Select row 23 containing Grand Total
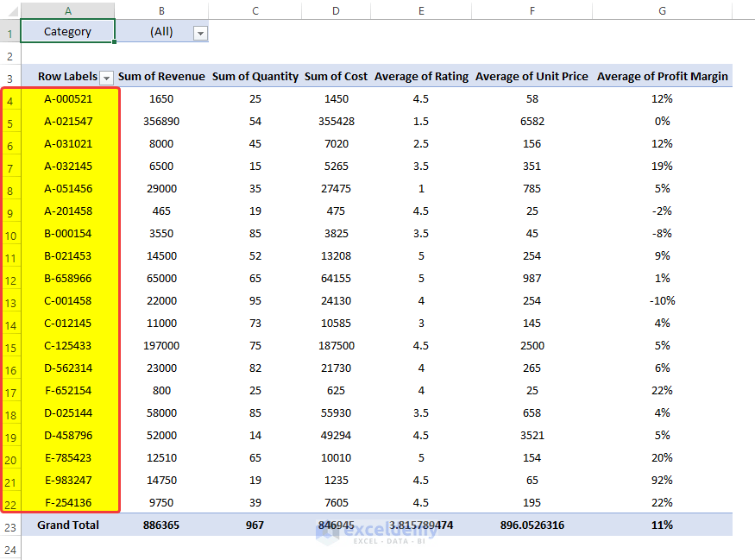This screenshot has height=560, width=755. (9, 525)
